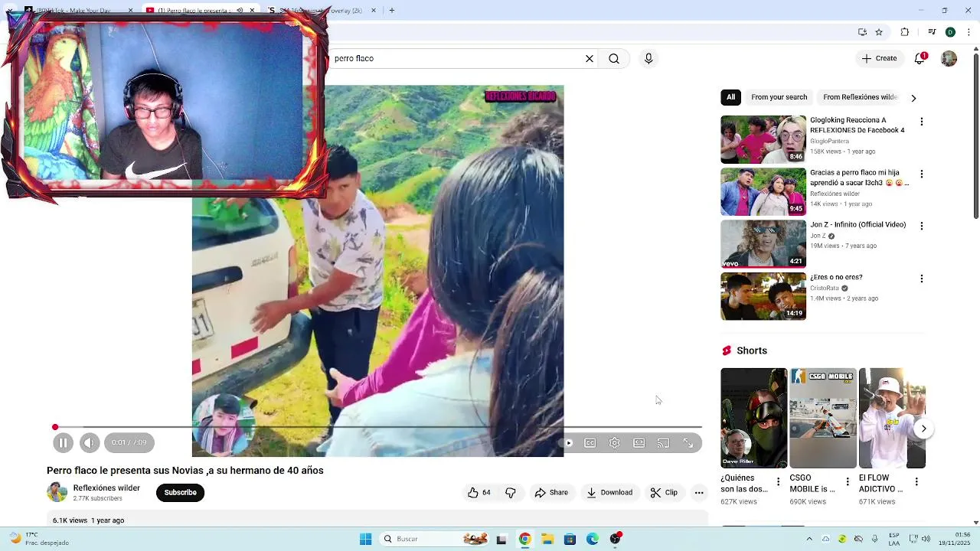Open options for Jon Z Infinito video
The width and height of the screenshot is (980, 551).
pyautogui.click(x=922, y=226)
